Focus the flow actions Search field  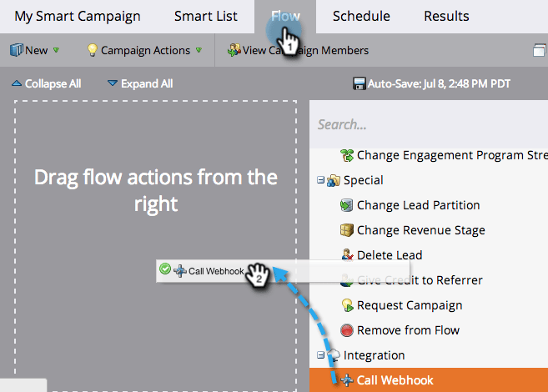click(430, 125)
